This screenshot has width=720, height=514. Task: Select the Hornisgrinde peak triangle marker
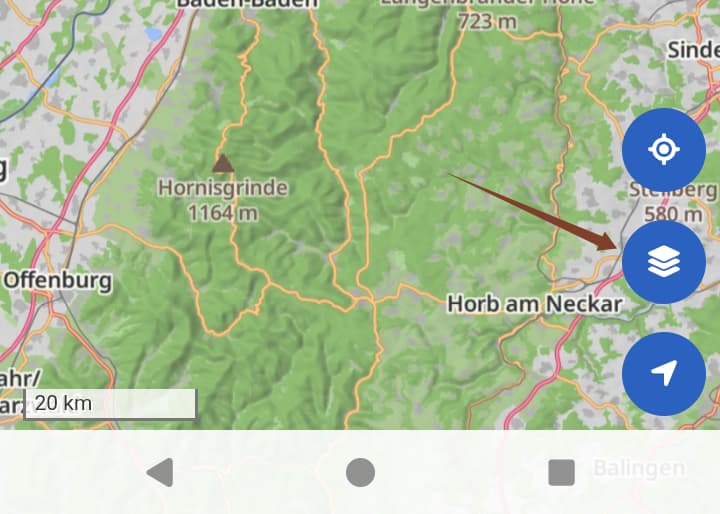(223, 164)
